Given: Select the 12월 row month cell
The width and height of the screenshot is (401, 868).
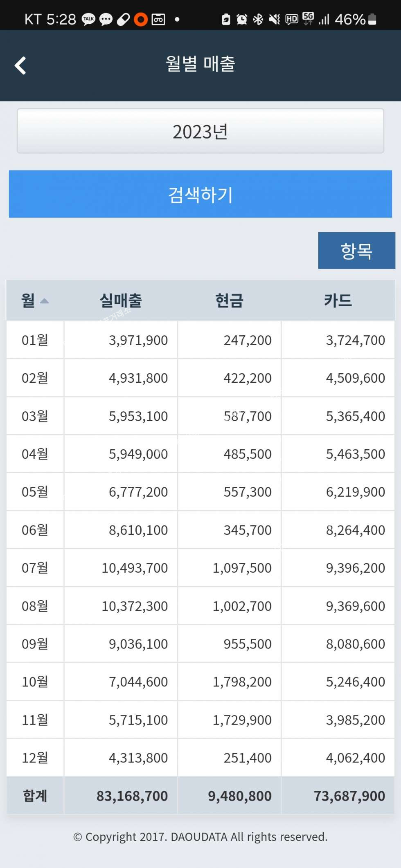Looking at the screenshot, I should click(x=35, y=758).
